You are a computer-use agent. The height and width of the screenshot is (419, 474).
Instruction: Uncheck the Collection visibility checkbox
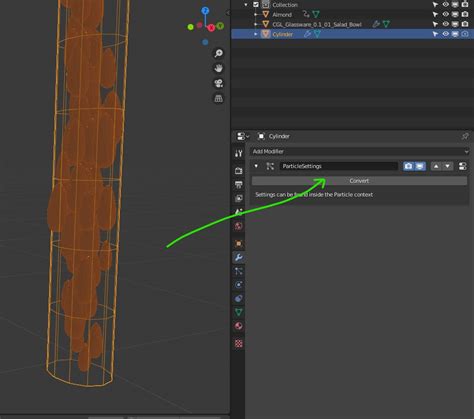pos(256,5)
